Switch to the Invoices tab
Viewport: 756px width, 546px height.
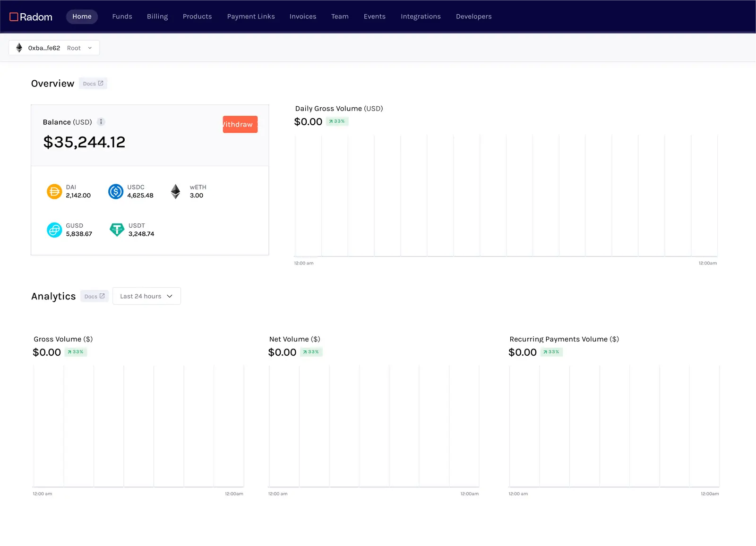[303, 17]
